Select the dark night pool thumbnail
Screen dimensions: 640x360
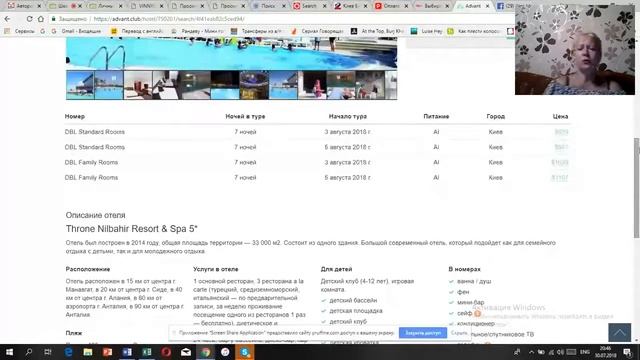click(x=225, y=85)
